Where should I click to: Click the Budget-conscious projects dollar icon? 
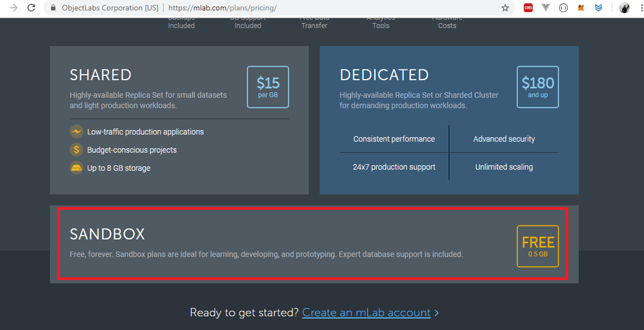[x=76, y=150]
